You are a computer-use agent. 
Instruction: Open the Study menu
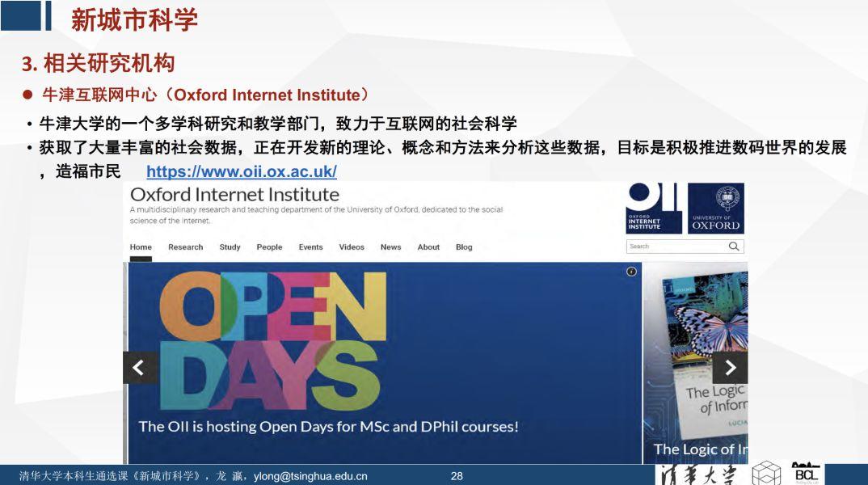230,247
